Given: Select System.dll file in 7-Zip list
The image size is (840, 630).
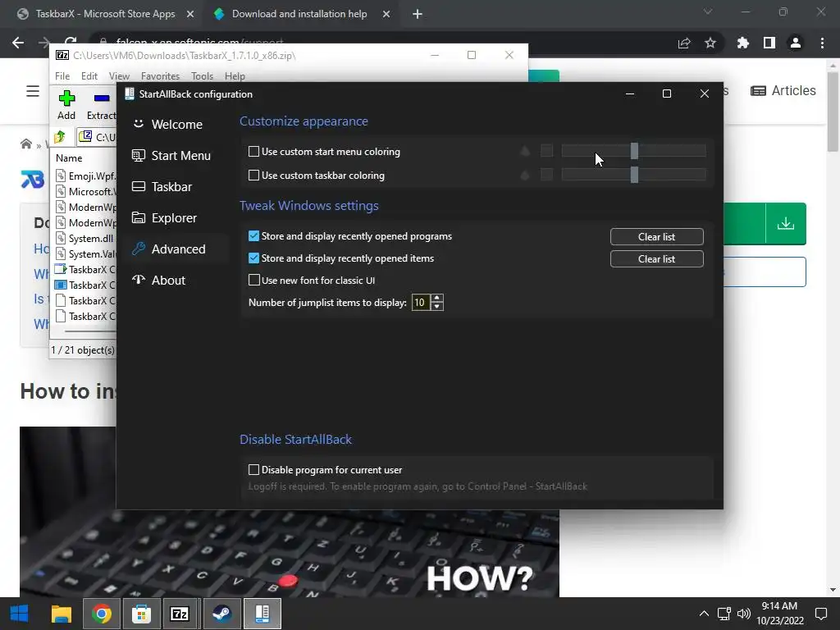Looking at the screenshot, I should 85,239.
